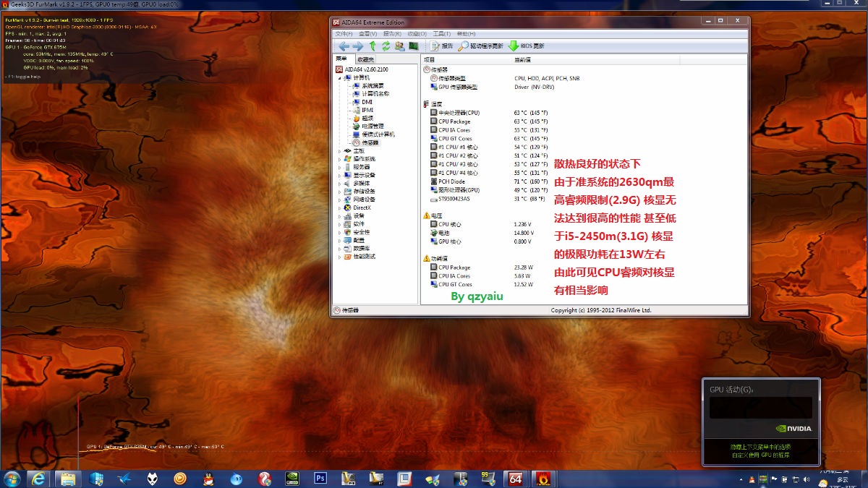The width and height of the screenshot is (868, 488).
Task: Click the orange media player taskbar icon
Action: pos(180,479)
